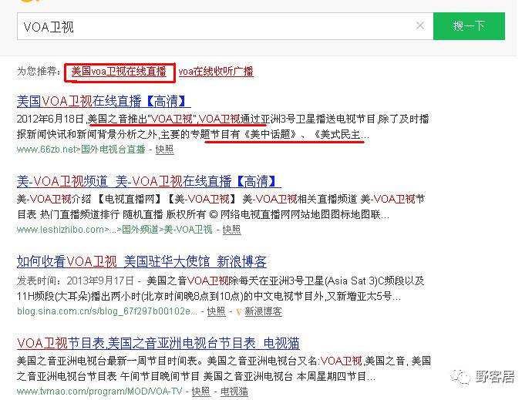The width and height of the screenshot is (532, 400).
Task: Visit the www.leshizhibo.com green URL
Action: pyautogui.click(x=114, y=230)
